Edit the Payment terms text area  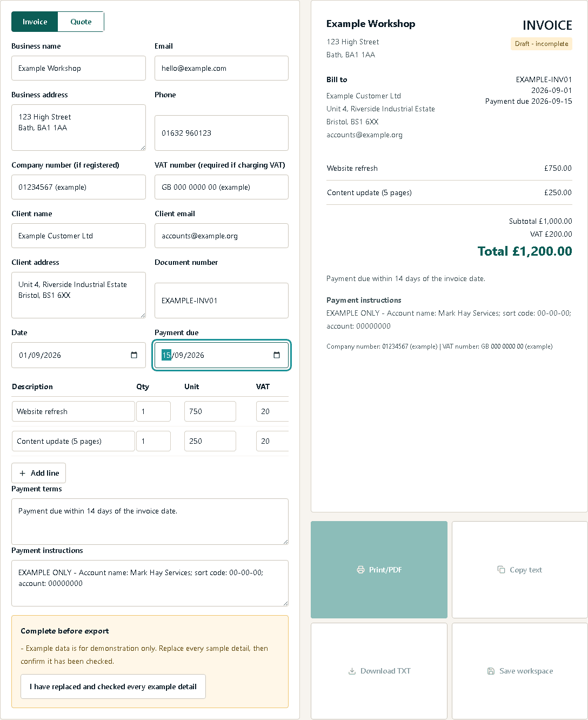click(x=150, y=522)
